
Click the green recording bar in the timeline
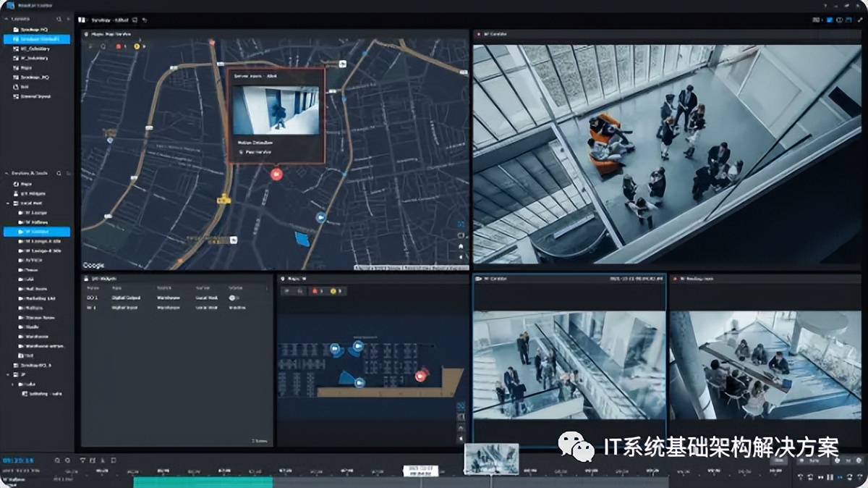pyautogui.click(x=203, y=481)
